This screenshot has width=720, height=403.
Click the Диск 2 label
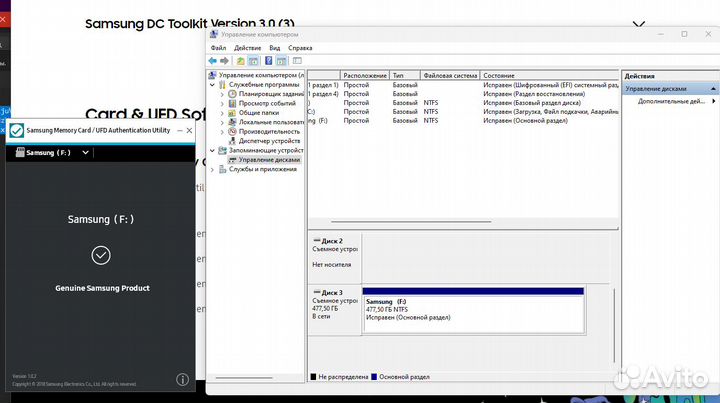[x=332, y=241]
